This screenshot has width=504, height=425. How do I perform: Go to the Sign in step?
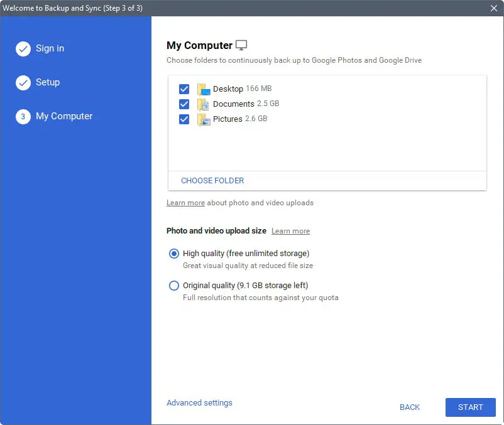pyautogui.click(x=50, y=48)
